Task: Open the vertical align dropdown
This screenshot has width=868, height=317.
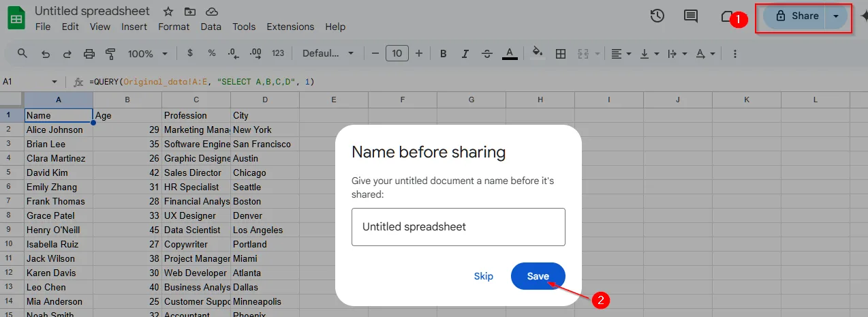Action: coord(649,53)
